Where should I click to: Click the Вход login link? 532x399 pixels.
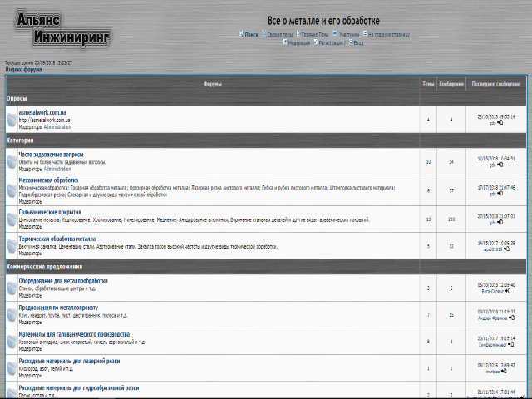tap(358, 42)
